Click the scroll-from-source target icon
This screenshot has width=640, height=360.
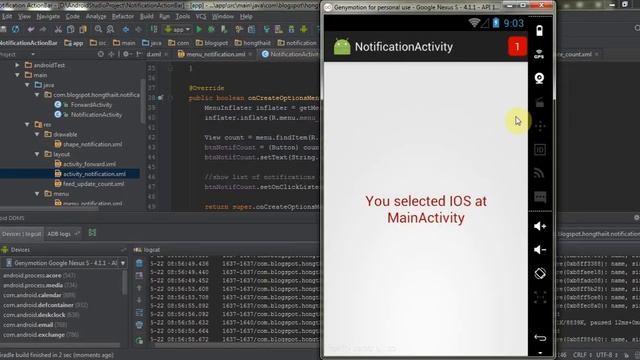click(x=100, y=54)
